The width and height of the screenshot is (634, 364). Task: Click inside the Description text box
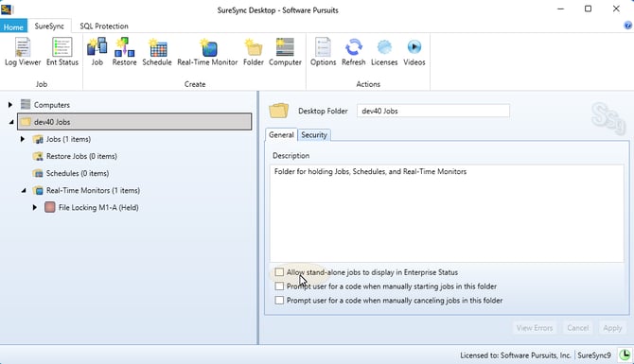447,213
